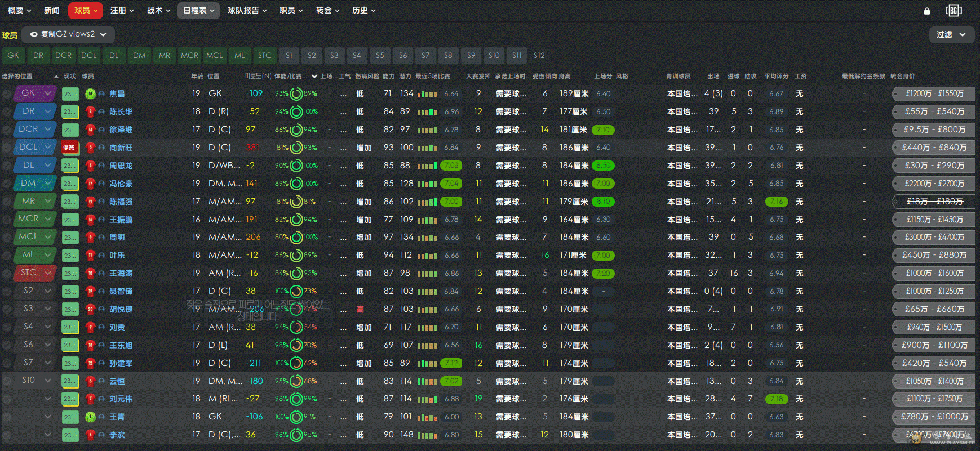Click the person icon beside 叶乐
The width and height of the screenshot is (980, 451).
(x=101, y=256)
